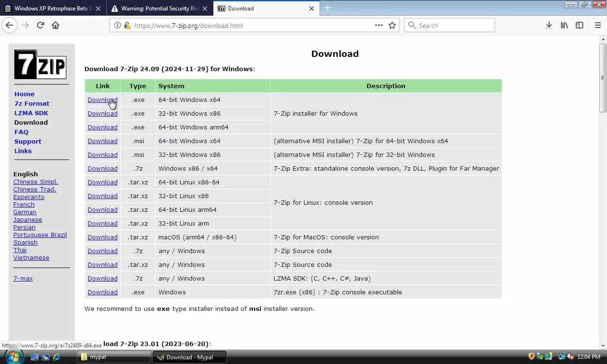Close the Windows XP Retrophase tab
The image size is (607, 364).
[x=98, y=8]
